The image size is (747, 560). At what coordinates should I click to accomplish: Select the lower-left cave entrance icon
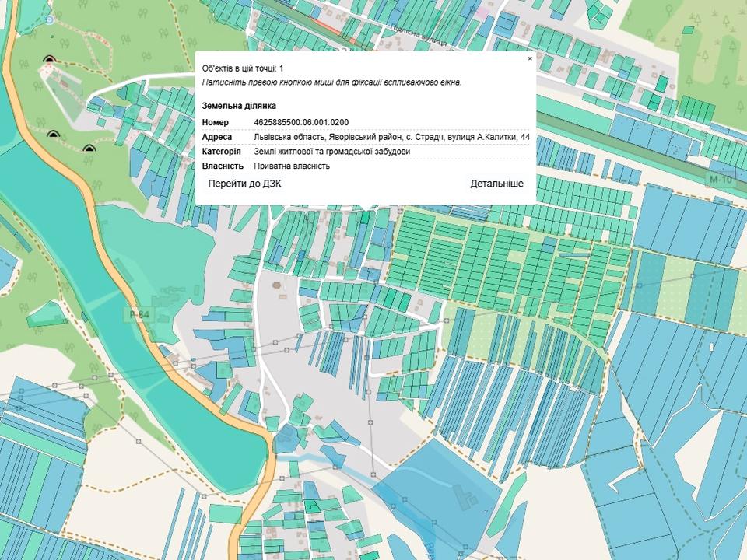(x=53, y=135)
